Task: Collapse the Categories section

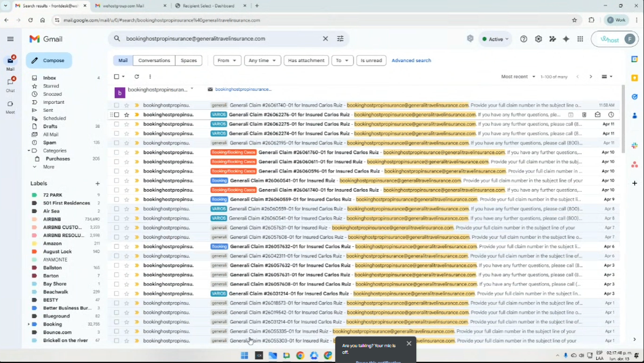Action: tap(29, 151)
